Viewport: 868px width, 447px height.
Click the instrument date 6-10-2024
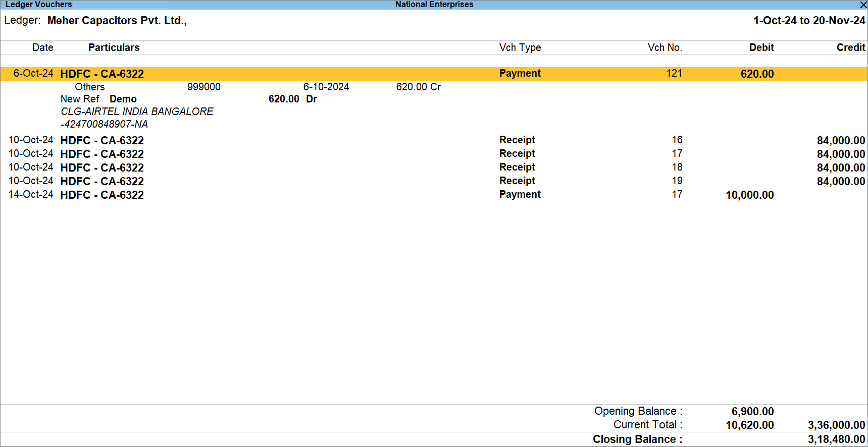[326, 87]
